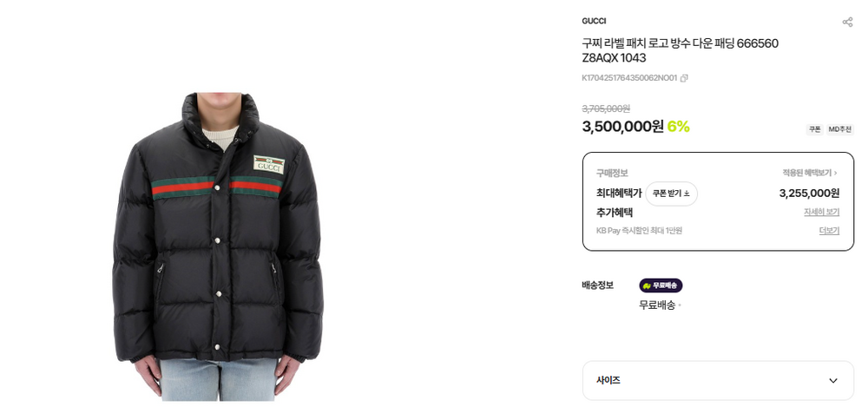The width and height of the screenshot is (868, 420).
Task: Click 더보기 next to KB Pay discount
Action: click(829, 231)
